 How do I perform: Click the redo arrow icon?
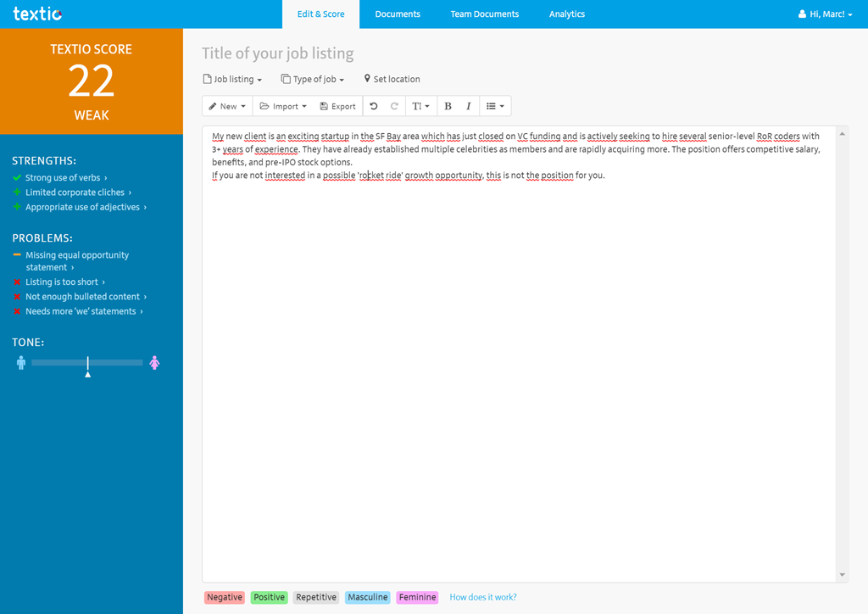tap(394, 106)
